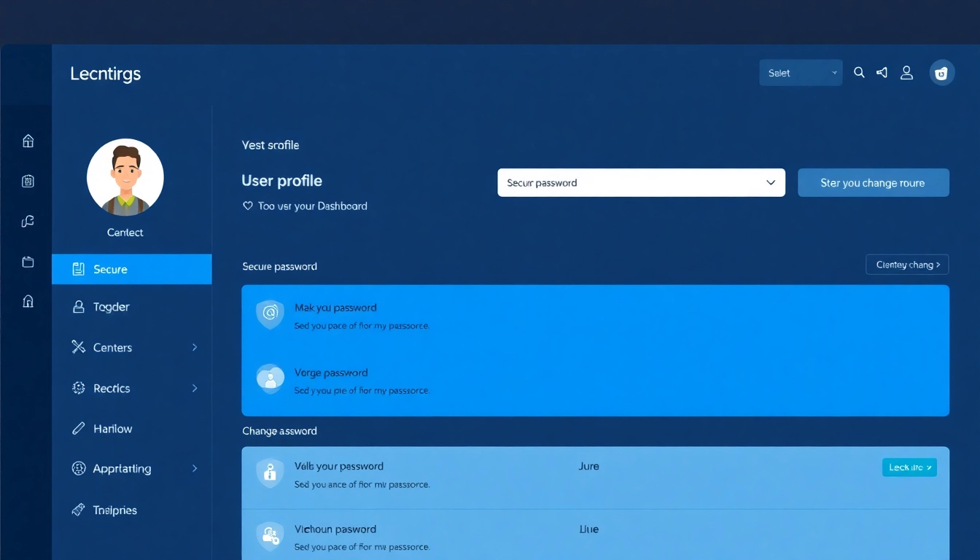Click the search magnifier icon in header
This screenshot has width=980, height=560.
tap(859, 73)
